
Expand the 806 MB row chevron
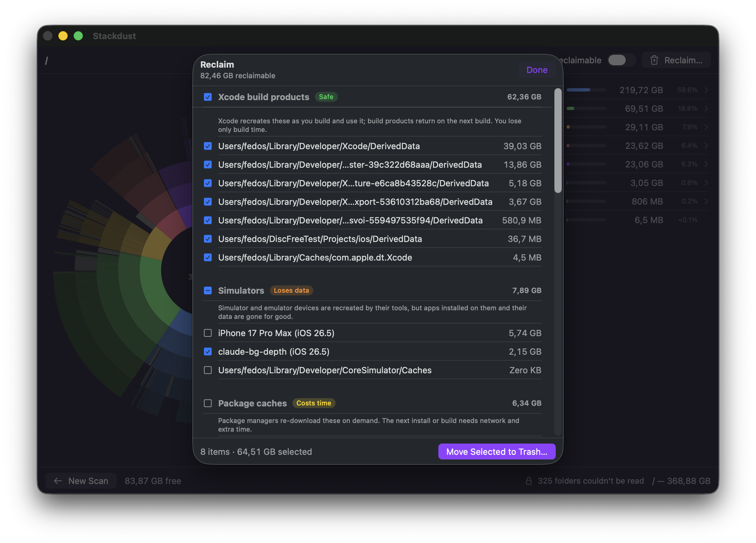point(706,201)
